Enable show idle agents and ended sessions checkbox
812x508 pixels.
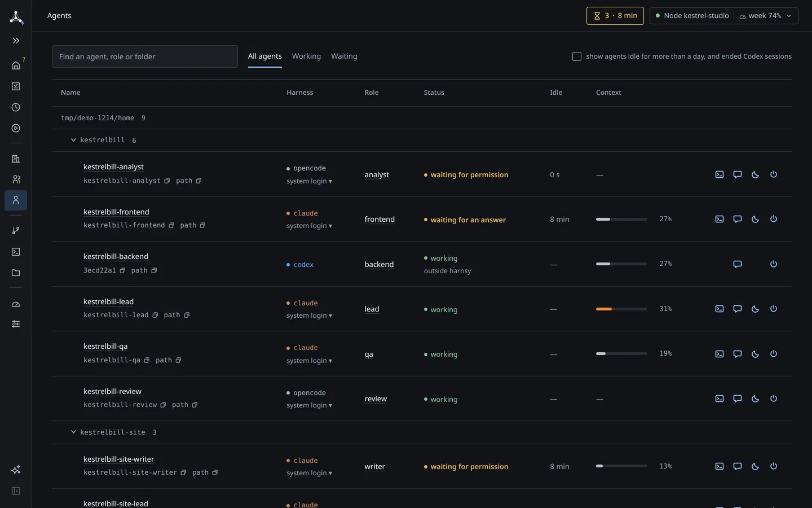(x=577, y=56)
